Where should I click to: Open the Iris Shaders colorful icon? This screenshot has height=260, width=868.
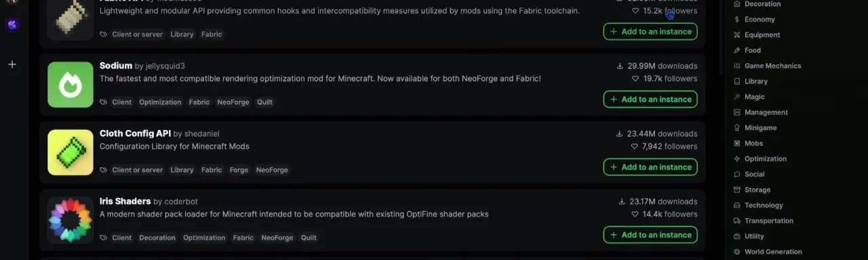pyautogui.click(x=71, y=220)
